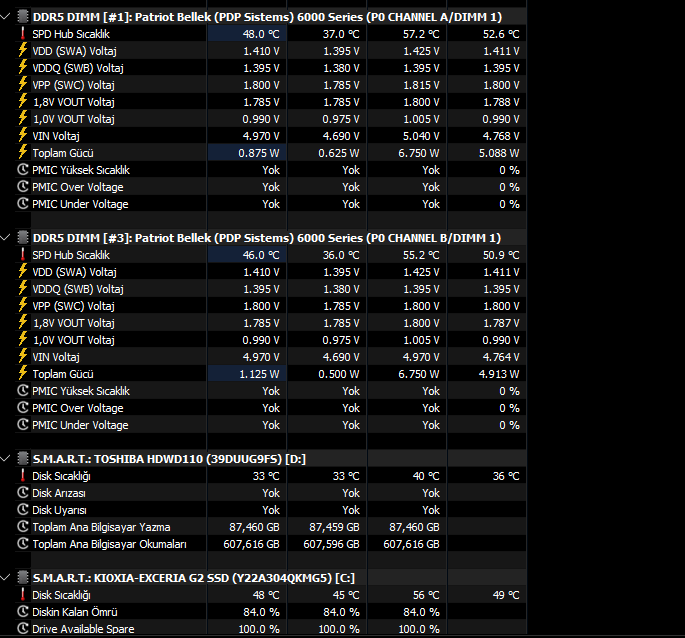This screenshot has height=638, width=685.
Task: Collapse the KIOXIA-EXCERIA G2 SSD group
Action: pos(5,578)
